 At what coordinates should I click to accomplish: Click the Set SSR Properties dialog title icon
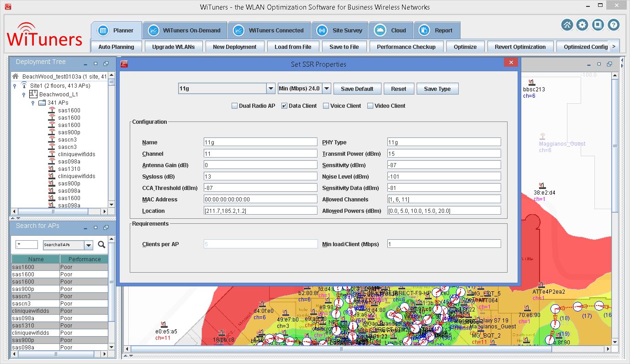(x=124, y=63)
